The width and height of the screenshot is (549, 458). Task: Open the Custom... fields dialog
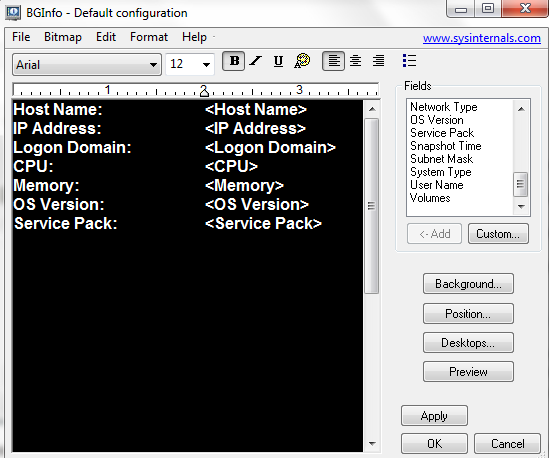pyautogui.click(x=498, y=234)
